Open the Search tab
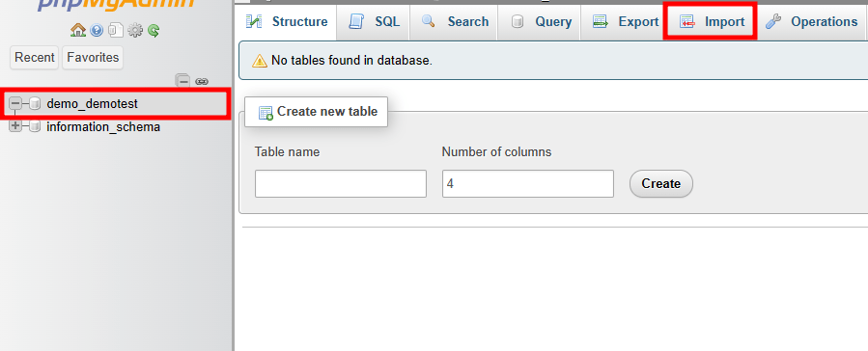Viewport: 868px width, 351px height. coord(454,22)
